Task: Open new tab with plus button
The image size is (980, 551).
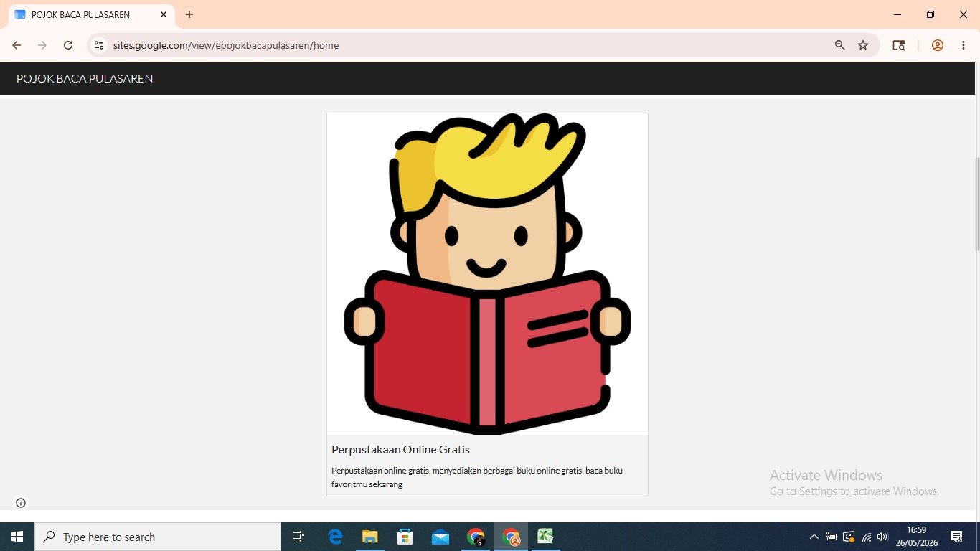Action: [189, 14]
